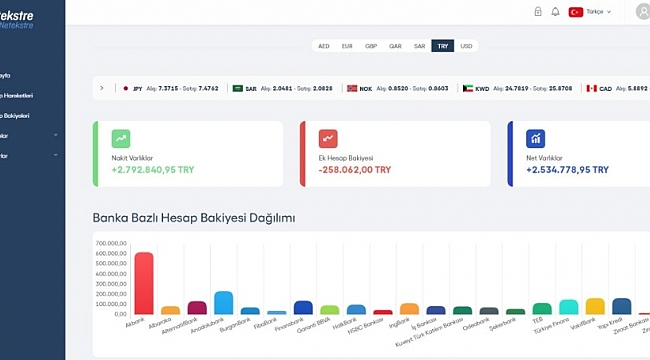Open the user profile avatar
This screenshot has height=360, width=650.
(x=643, y=12)
